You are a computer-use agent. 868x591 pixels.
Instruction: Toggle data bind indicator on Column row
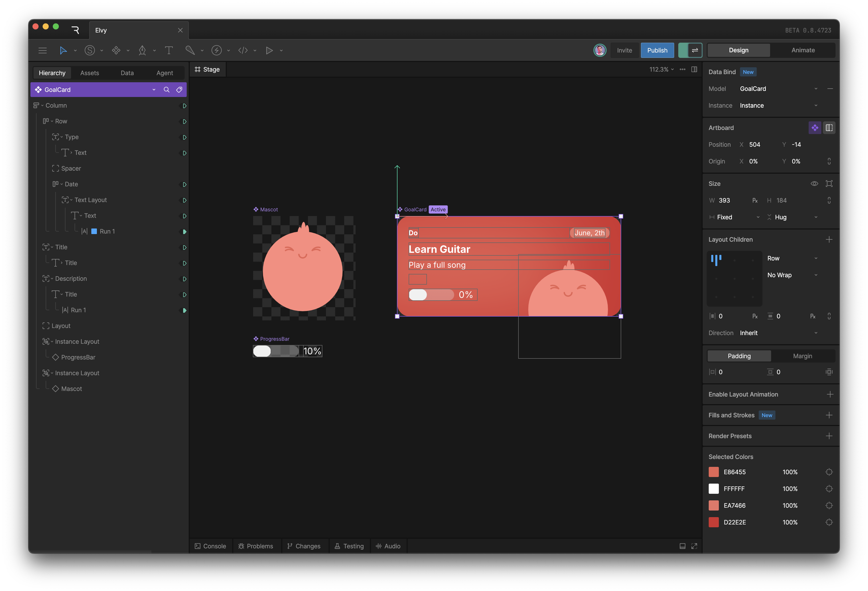tap(184, 106)
